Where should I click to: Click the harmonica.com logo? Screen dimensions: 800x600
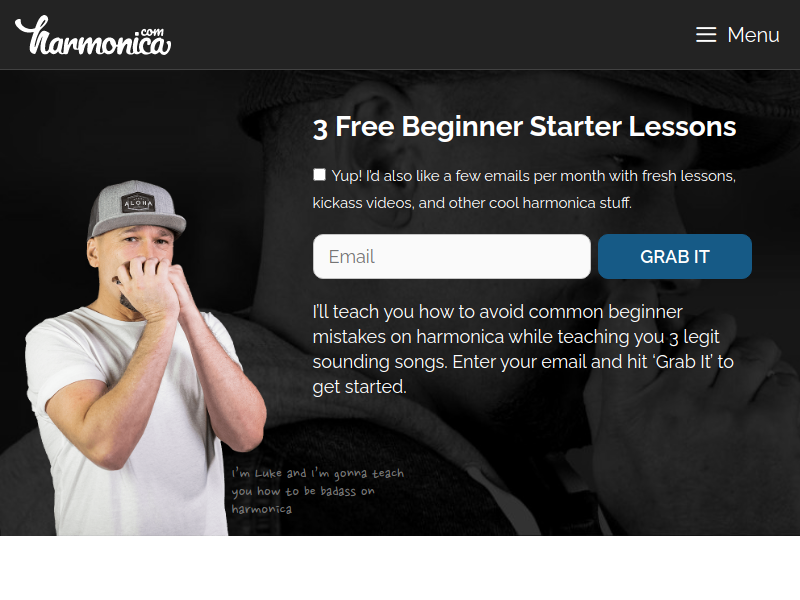click(x=93, y=35)
